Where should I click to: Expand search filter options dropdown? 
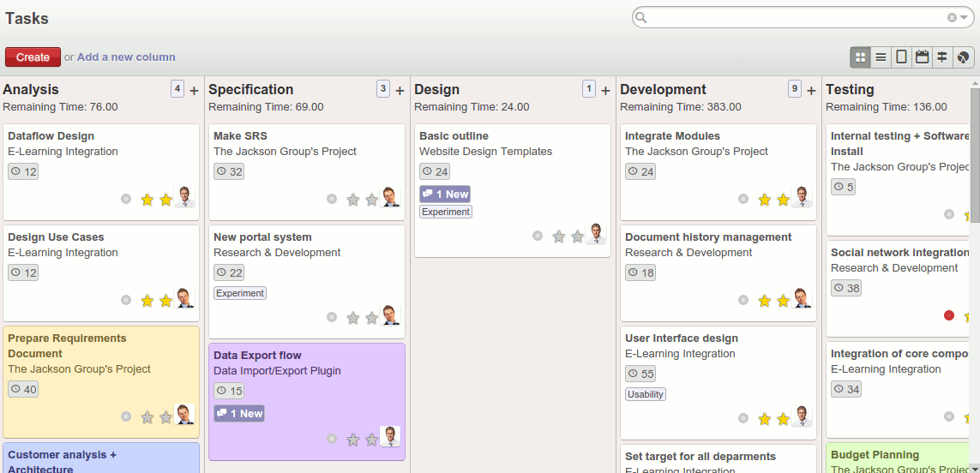click(964, 17)
